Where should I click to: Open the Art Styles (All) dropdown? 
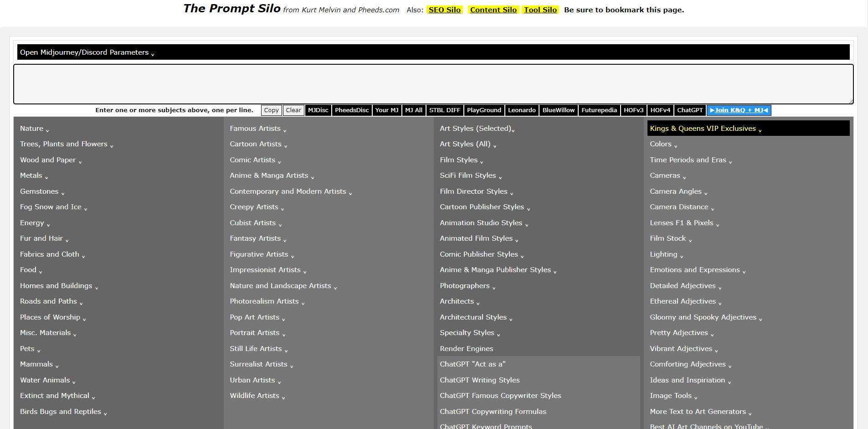[x=467, y=144]
